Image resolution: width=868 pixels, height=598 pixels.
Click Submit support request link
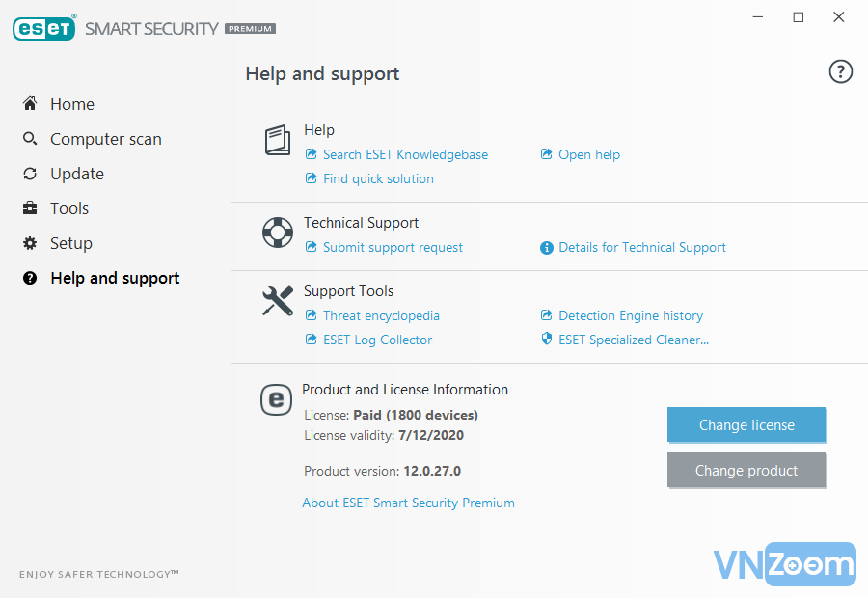point(393,247)
